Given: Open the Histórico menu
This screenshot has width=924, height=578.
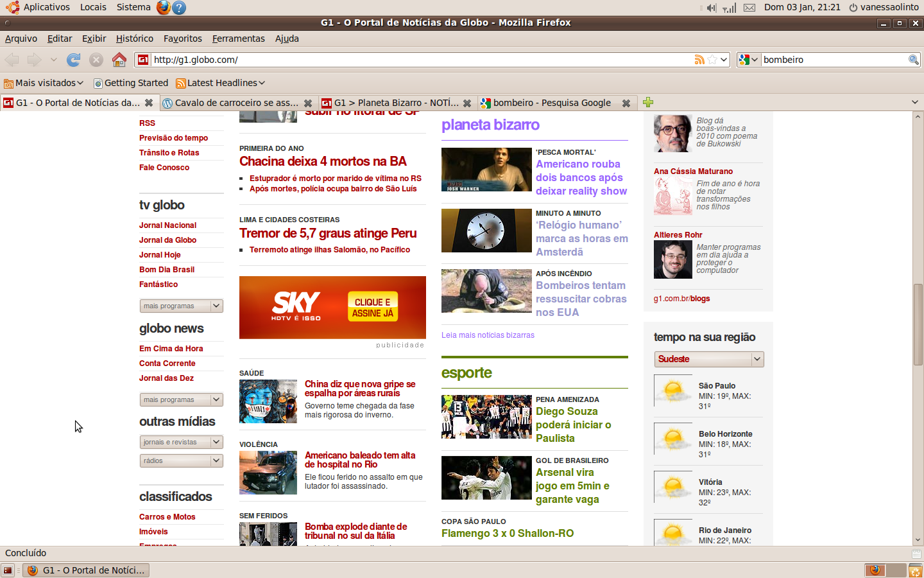Looking at the screenshot, I should [135, 39].
